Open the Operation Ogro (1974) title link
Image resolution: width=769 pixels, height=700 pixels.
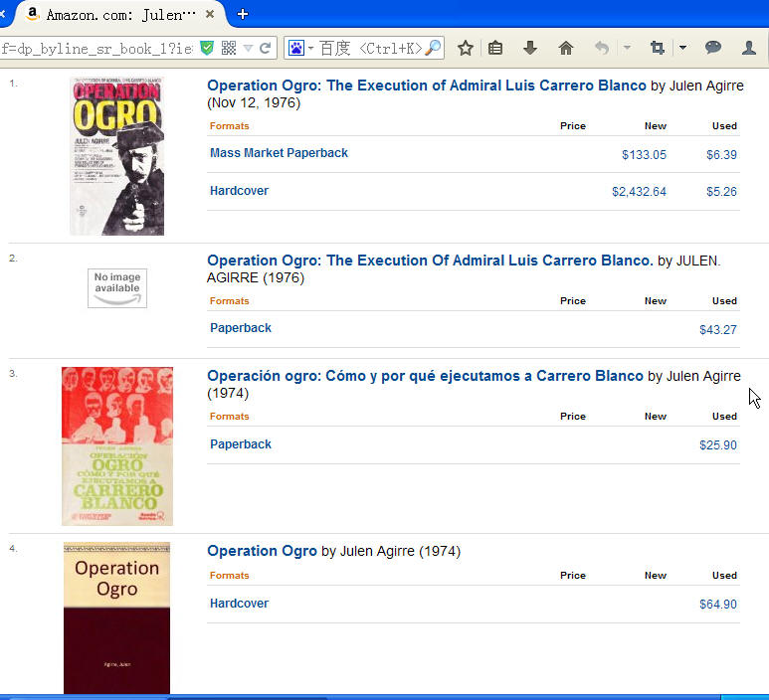coord(262,551)
